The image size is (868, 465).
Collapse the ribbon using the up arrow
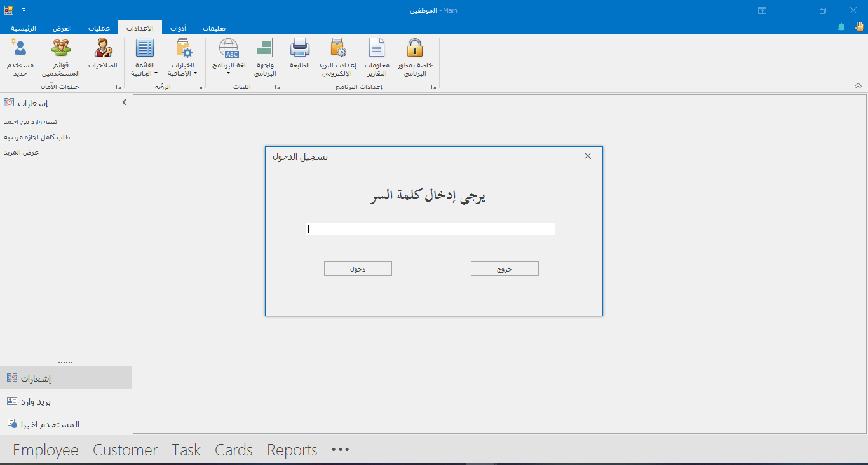(x=858, y=85)
